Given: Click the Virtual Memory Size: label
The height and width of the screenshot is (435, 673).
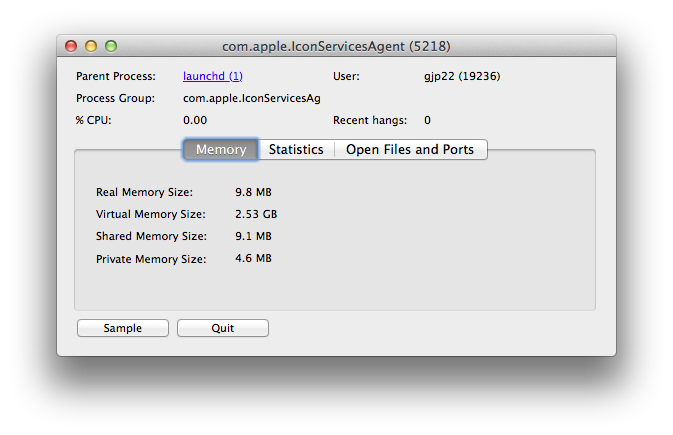Looking at the screenshot, I should tap(151, 214).
